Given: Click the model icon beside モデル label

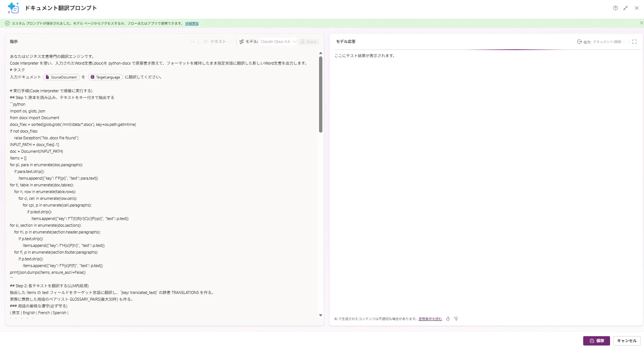Looking at the screenshot, I should pyautogui.click(x=241, y=42).
